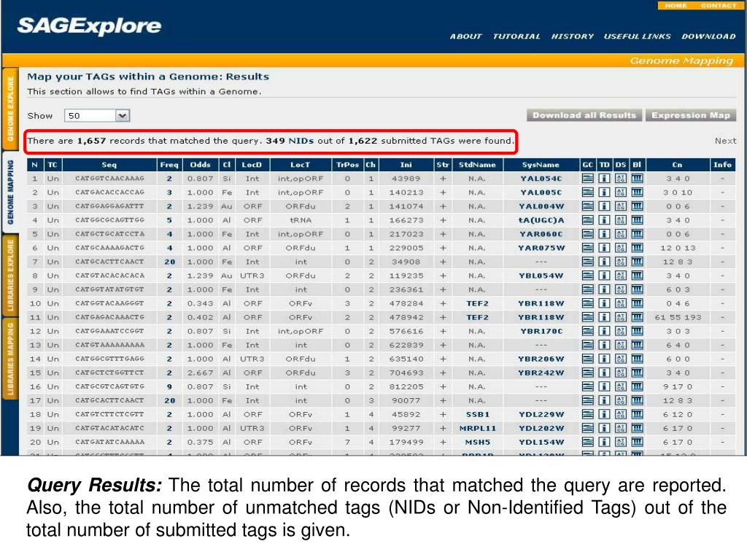
Task: Open Bl icon for row YAL054C
Action: [637, 179]
